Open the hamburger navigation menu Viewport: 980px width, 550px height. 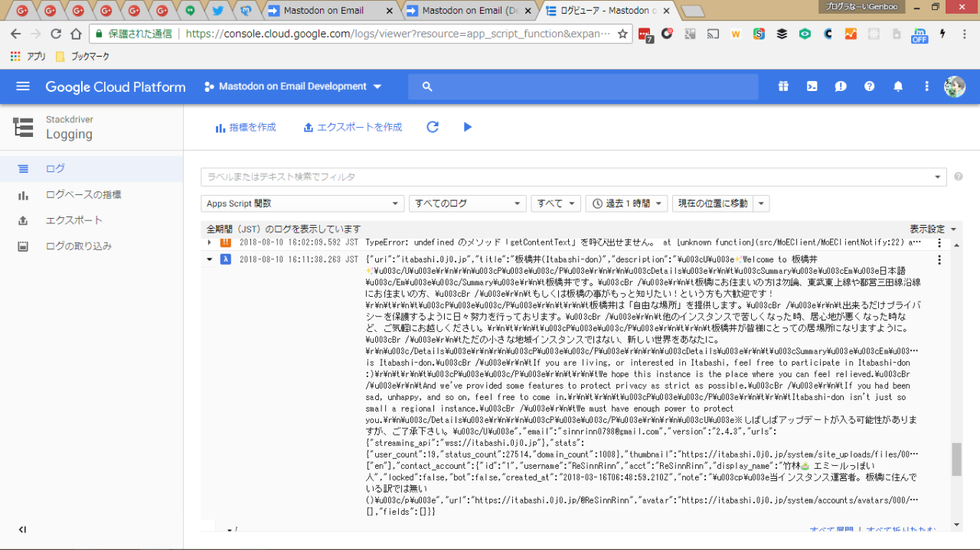click(22, 86)
